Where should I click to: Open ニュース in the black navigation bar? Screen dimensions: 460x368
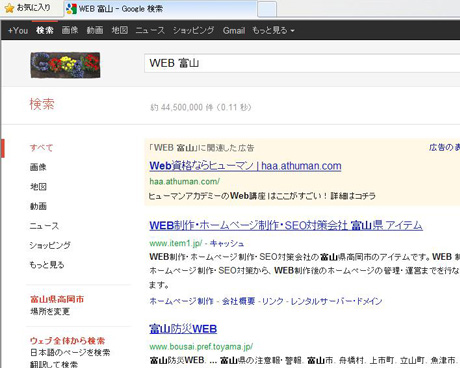(x=150, y=30)
